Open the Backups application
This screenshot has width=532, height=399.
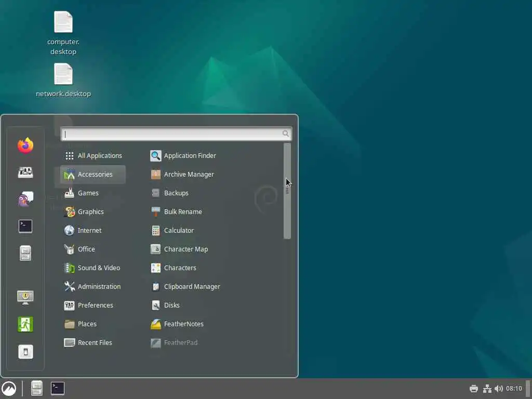(x=170, y=193)
